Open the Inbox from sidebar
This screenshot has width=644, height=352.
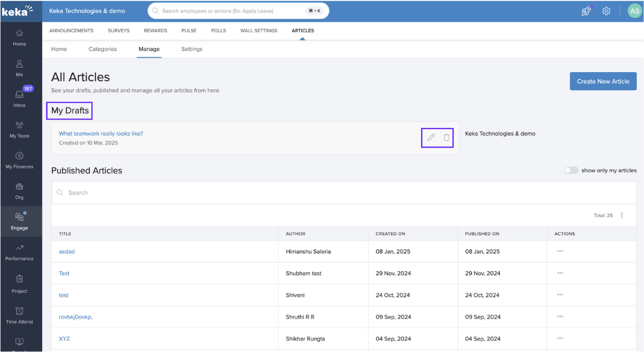tap(19, 98)
